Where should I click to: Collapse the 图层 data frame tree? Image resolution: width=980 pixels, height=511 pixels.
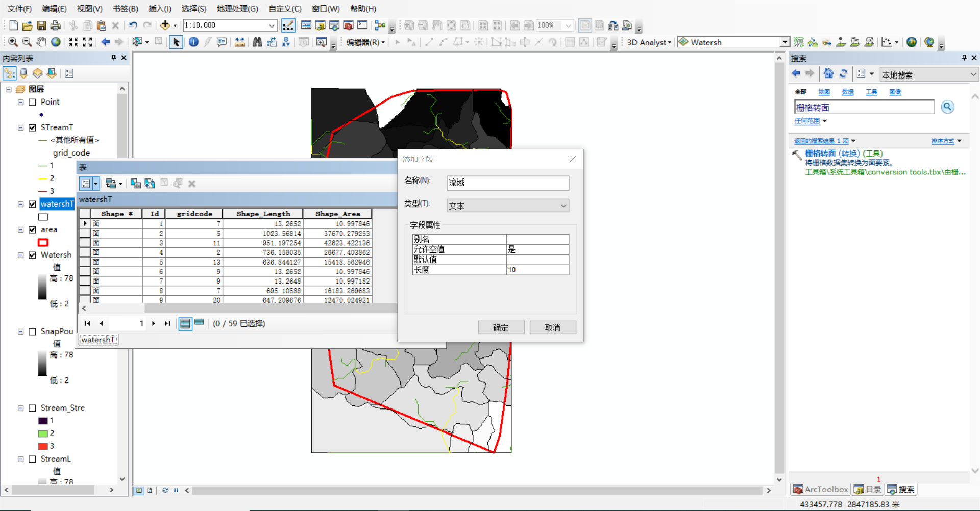point(8,89)
